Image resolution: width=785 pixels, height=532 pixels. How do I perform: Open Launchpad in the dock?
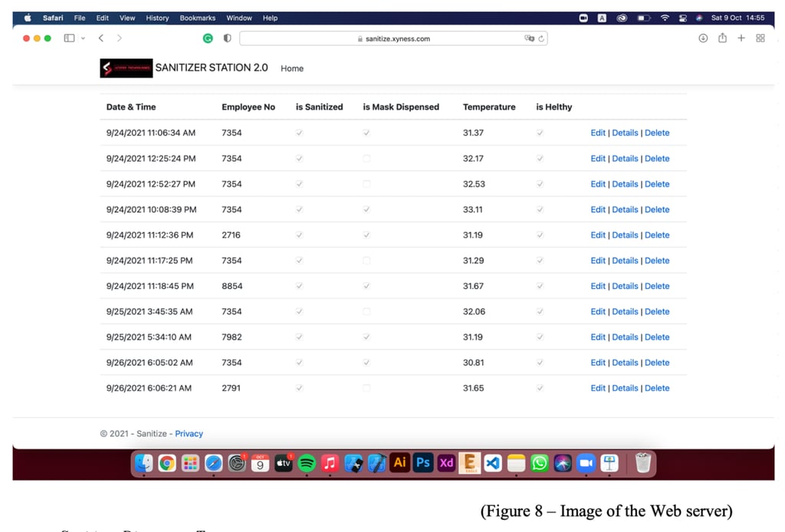pos(190,463)
